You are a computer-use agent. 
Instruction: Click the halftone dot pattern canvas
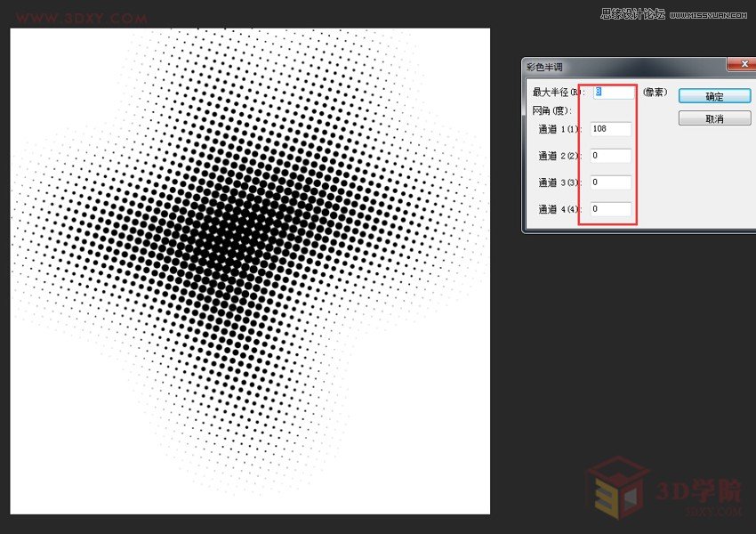[x=250, y=271]
